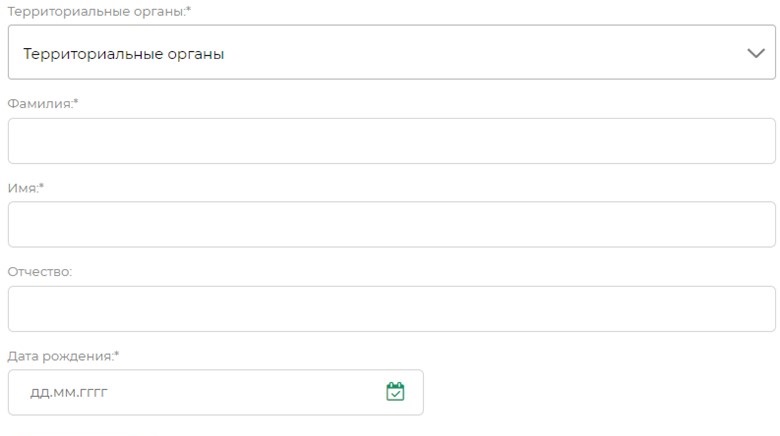The image size is (780, 436).
Task: Click the asterisk after Территориальные органы label
Action: click(189, 8)
